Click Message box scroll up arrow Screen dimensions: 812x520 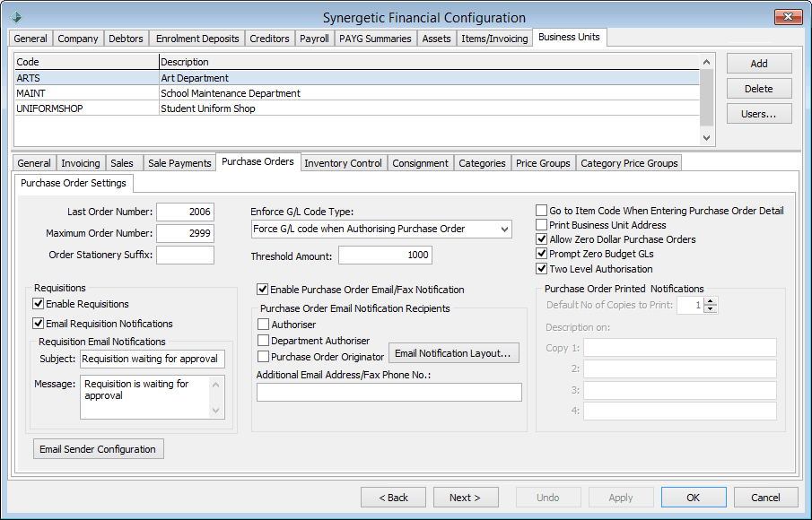pos(216,385)
